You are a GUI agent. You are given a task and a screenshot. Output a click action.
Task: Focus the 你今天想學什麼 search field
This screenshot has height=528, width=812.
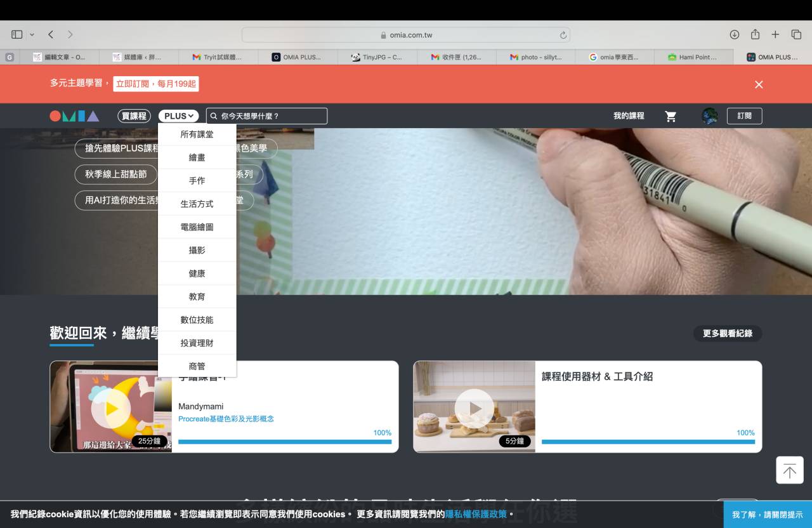(x=267, y=116)
